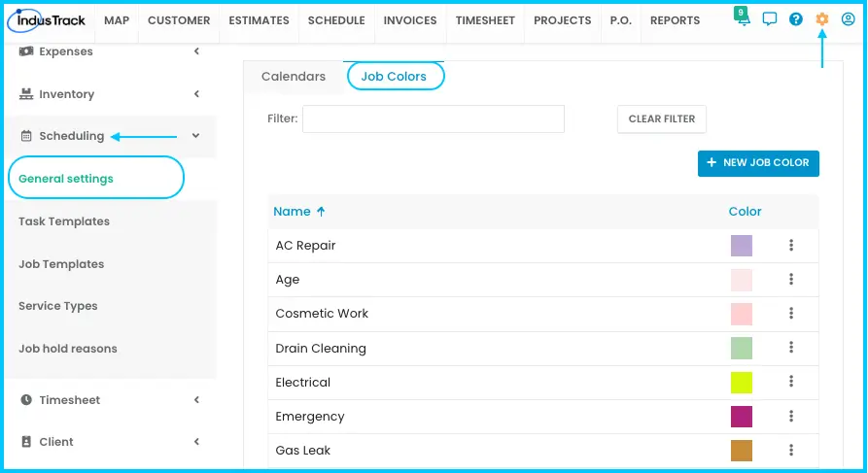This screenshot has width=868, height=473.
Task: Open the MAP menu
Action: [117, 20]
